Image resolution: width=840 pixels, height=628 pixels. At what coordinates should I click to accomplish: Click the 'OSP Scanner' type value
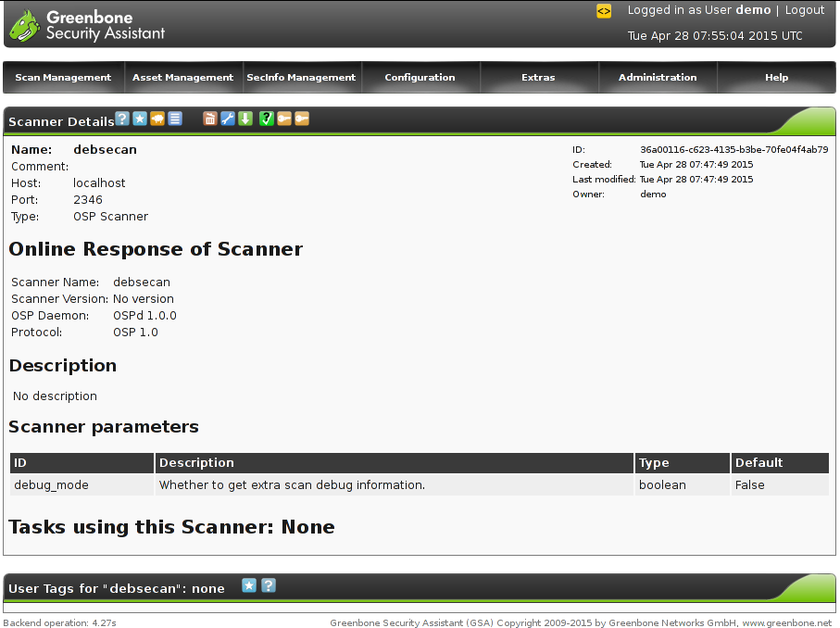coord(110,217)
